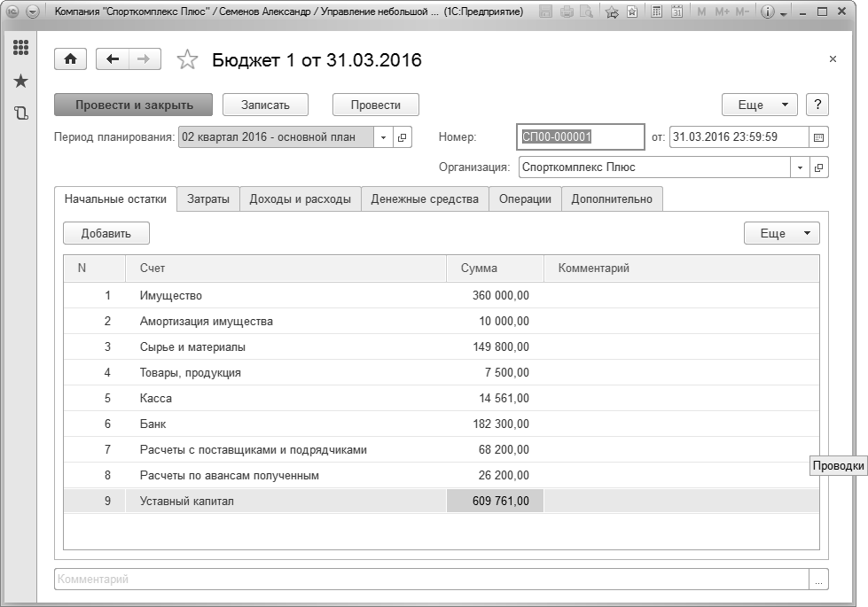Screen dimensions: 868x607
Task: Navigate forward with right arrow
Action: (x=144, y=59)
